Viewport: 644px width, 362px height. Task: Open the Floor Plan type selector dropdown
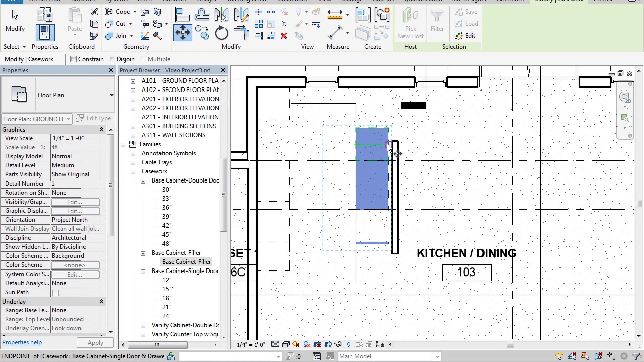(x=111, y=95)
